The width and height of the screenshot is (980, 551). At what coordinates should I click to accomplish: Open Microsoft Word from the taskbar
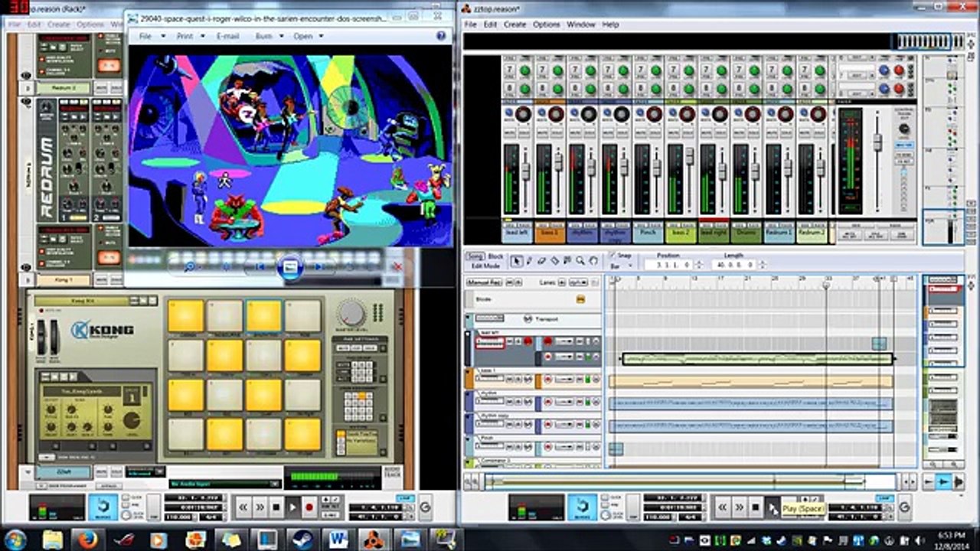point(338,540)
